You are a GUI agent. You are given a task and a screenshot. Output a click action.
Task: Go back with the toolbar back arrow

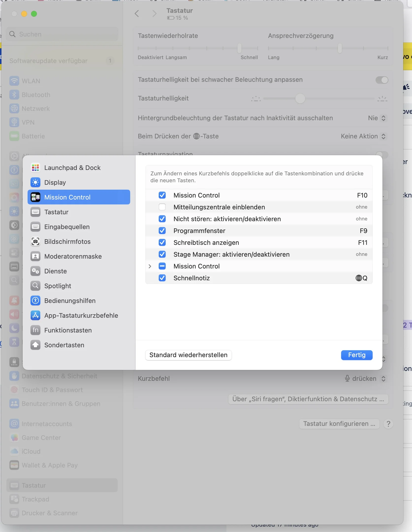(x=137, y=14)
